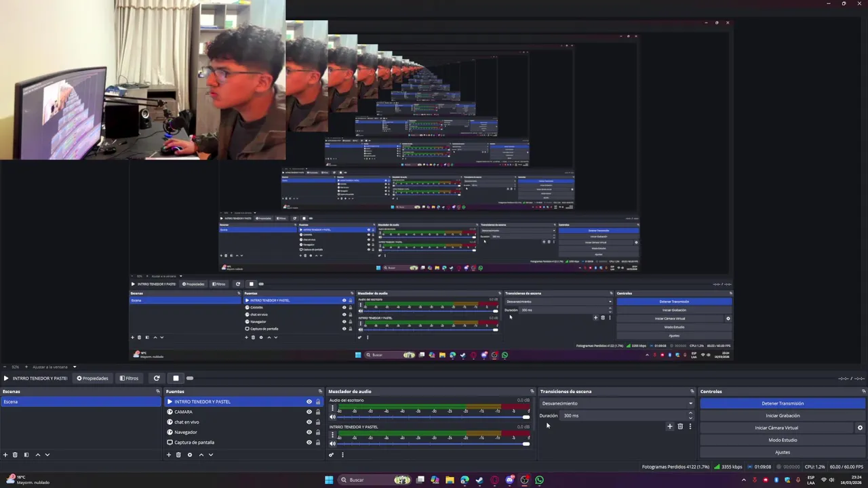Viewport: 868px width, 488px height.
Task: Add a new scene with the plus icon
Action: [5, 455]
